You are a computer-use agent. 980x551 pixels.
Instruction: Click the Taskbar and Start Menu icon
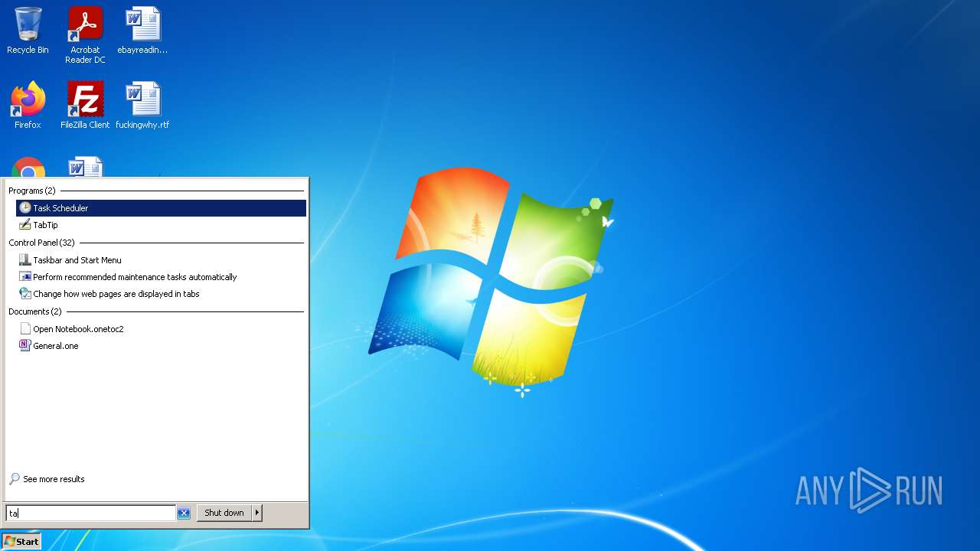point(25,260)
